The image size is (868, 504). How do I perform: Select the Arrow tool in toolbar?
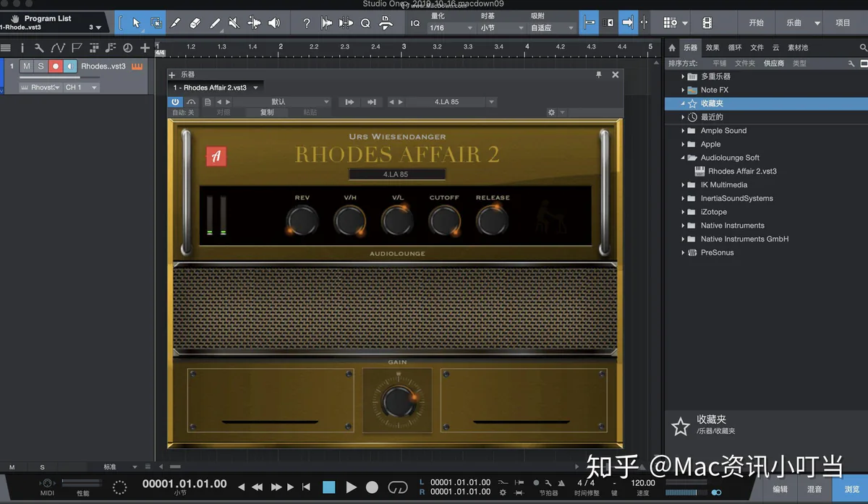pyautogui.click(x=136, y=23)
